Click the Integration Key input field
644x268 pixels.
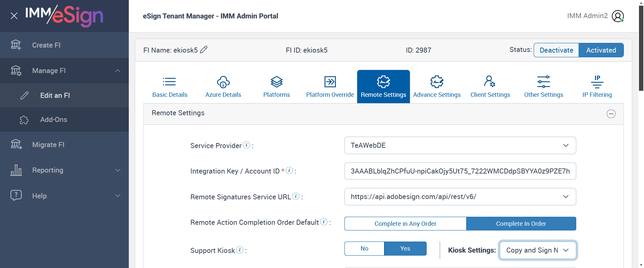pyautogui.click(x=460, y=171)
